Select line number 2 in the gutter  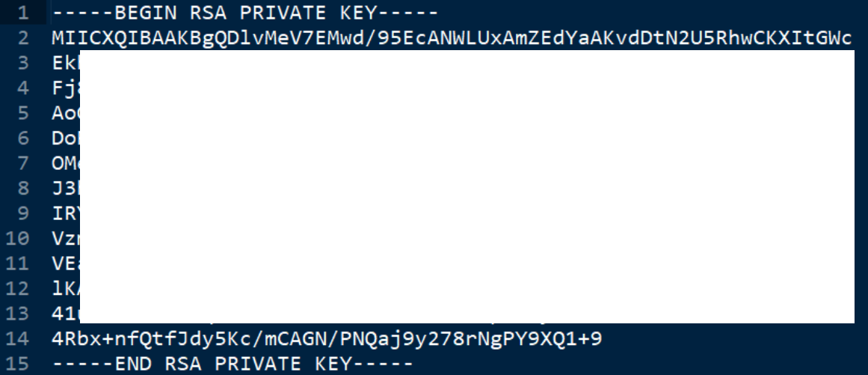click(x=22, y=37)
